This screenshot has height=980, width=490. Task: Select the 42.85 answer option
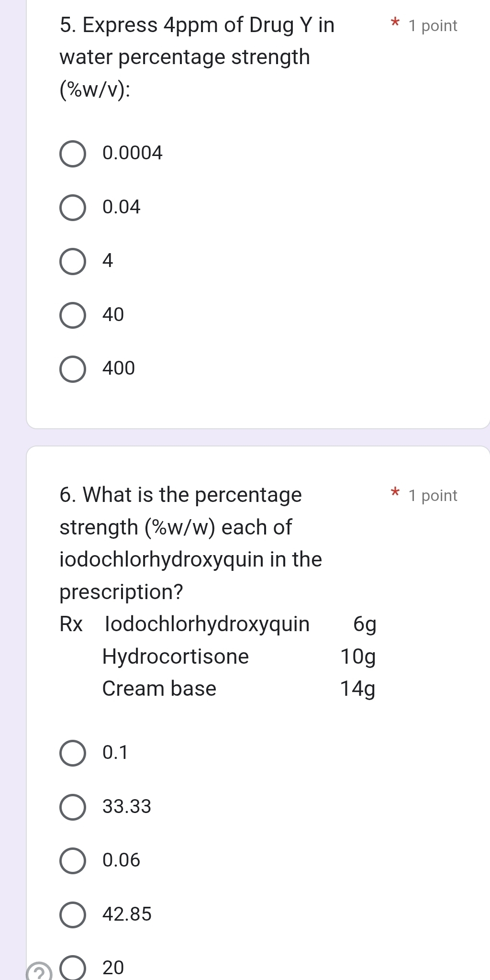pyautogui.click(x=73, y=915)
